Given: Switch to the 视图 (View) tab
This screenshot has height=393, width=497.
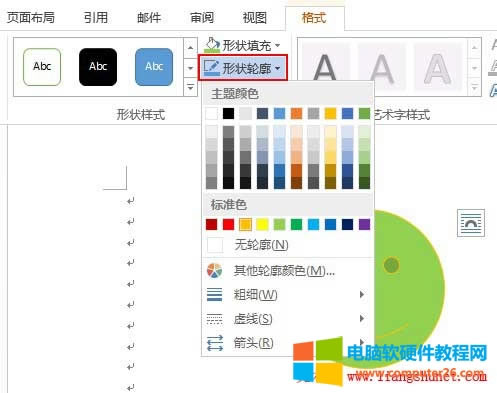Looking at the screenshot, I should 255,18.
